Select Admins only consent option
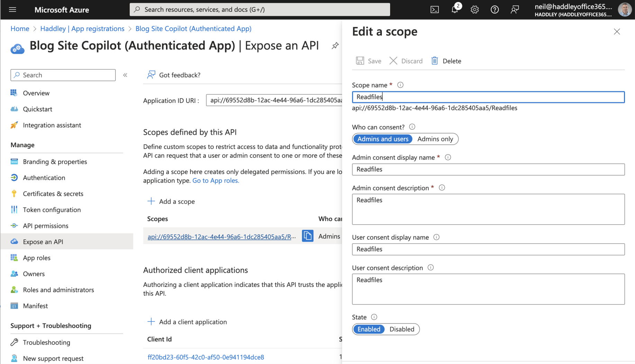This screenshot has height=364, width=635. (x=435, y=139)
